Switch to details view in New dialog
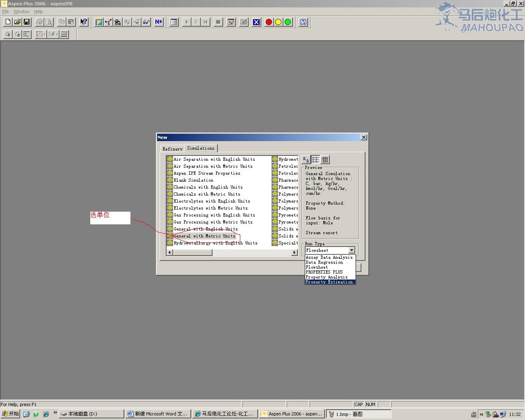This screenshot has height=420, width=525. (x=325, y=160)
